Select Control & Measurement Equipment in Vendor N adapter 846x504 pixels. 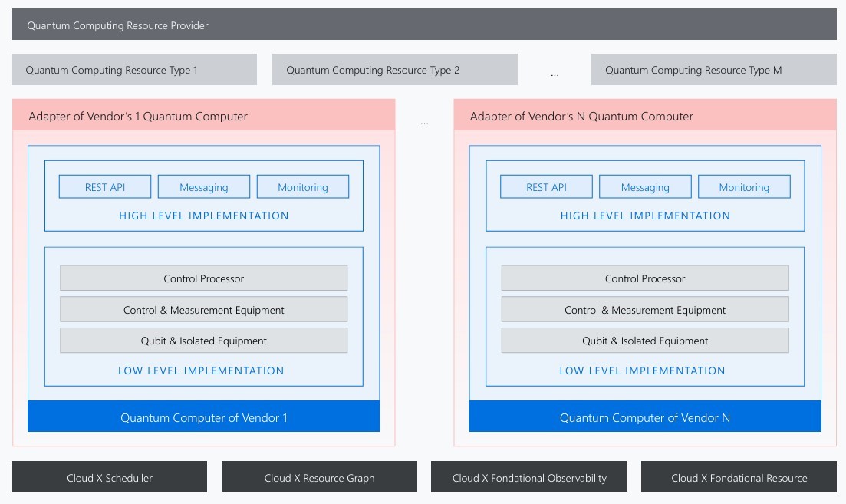coord(645,310)
